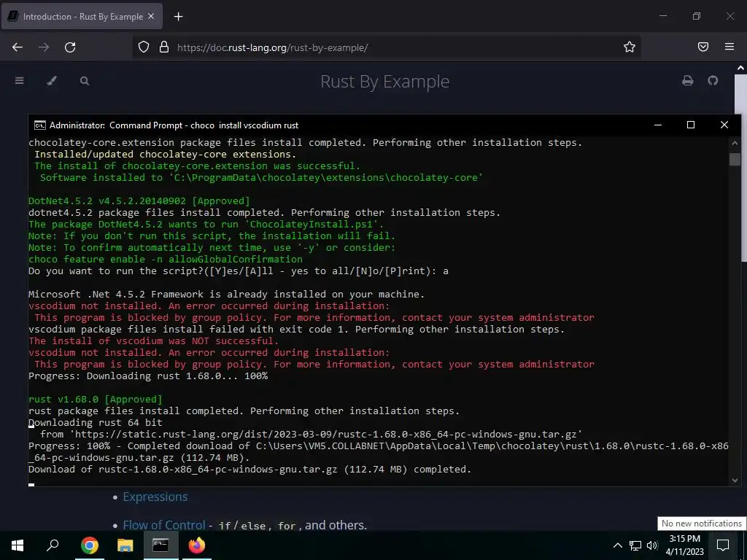Open the shield tracking protection icon

click(x=144, y=47)
